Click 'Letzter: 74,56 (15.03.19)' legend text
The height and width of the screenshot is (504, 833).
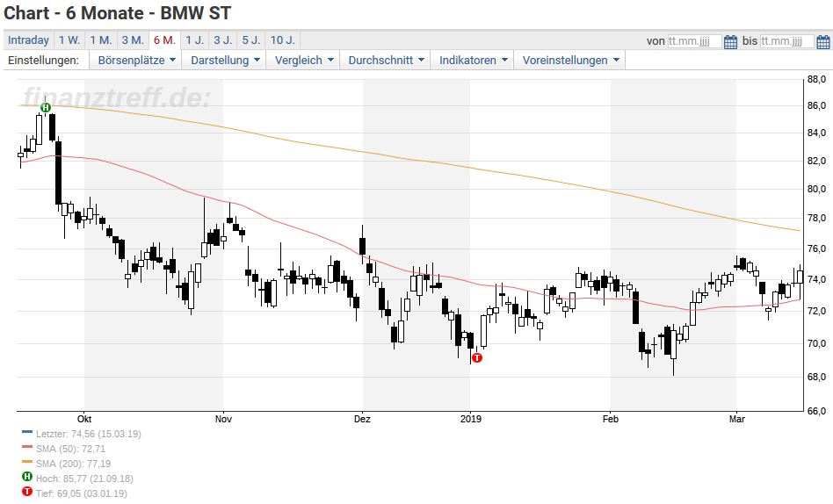(89, 434)
